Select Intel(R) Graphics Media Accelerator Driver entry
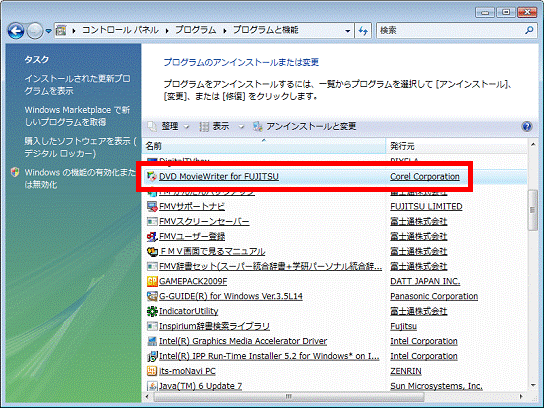This screenshot has height=408, width=544. tap(243, 341)
